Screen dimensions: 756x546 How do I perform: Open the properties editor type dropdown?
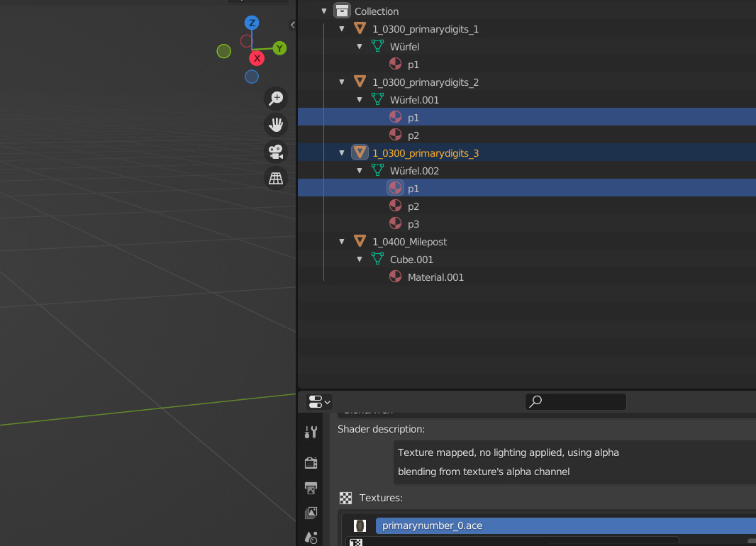tap(318, 401)
